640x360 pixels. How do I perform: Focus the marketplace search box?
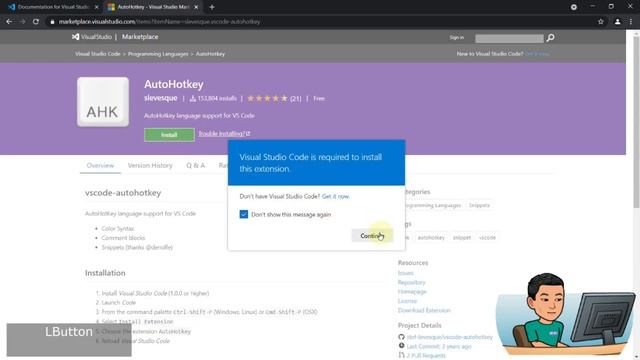(509, 38)
